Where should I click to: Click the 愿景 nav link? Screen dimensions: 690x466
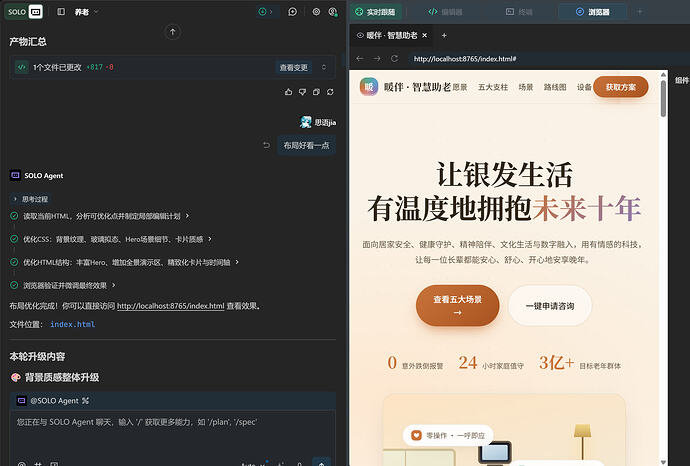click(460, 87)
